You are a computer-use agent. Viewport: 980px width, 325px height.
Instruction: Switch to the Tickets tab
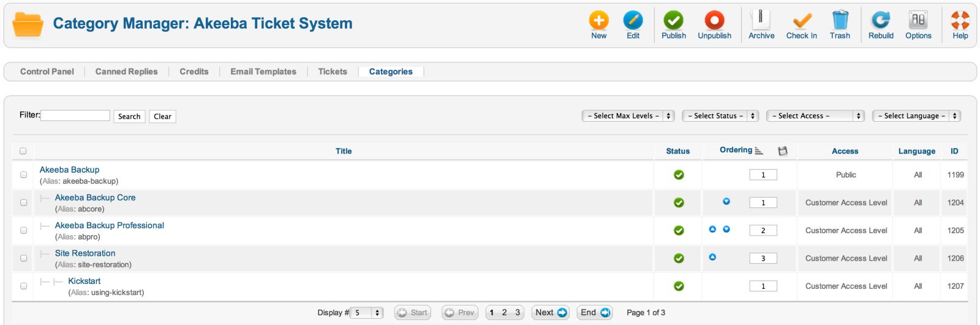click(333, 72)
